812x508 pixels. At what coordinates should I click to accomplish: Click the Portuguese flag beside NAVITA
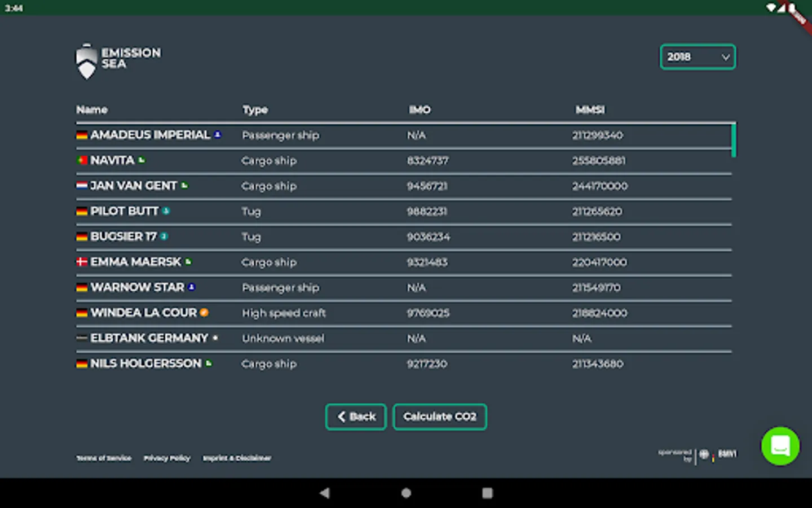tap(82, 160)
